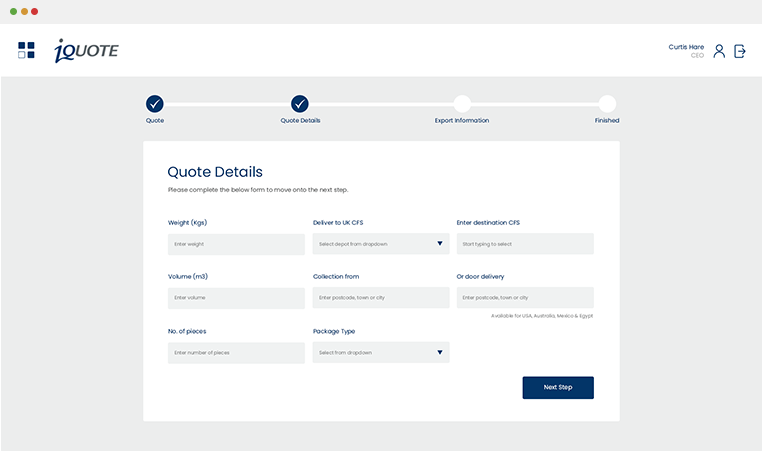Viewport: 762px width, 451px height.
Task: Open the user profile icon
Action: [x=719, y=51]
